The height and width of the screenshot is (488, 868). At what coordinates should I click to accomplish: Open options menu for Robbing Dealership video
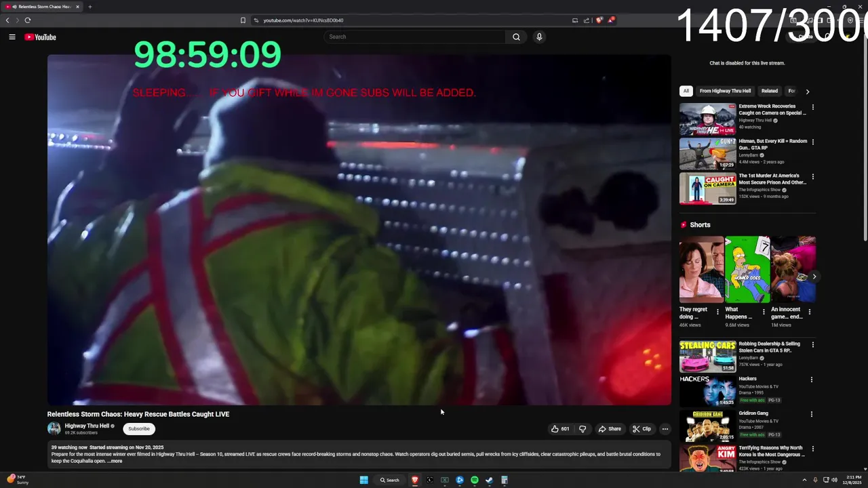pyautogui.click(x=812, y=345)
